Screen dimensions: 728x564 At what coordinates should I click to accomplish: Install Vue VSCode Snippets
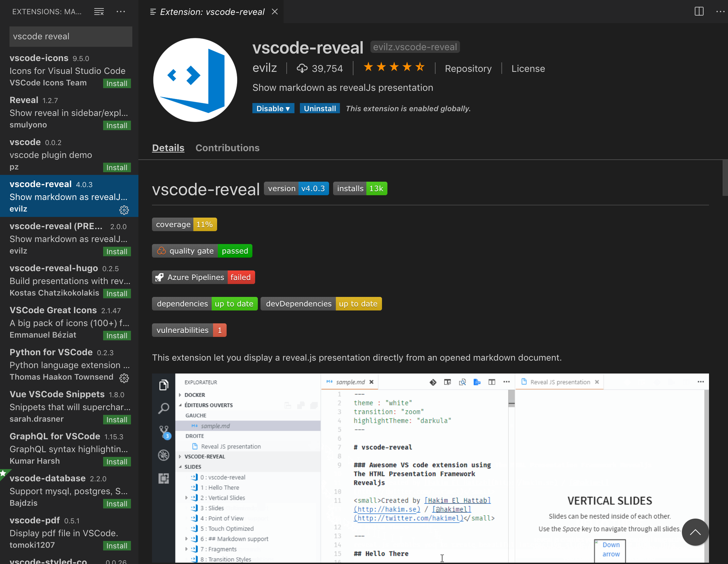117,420
